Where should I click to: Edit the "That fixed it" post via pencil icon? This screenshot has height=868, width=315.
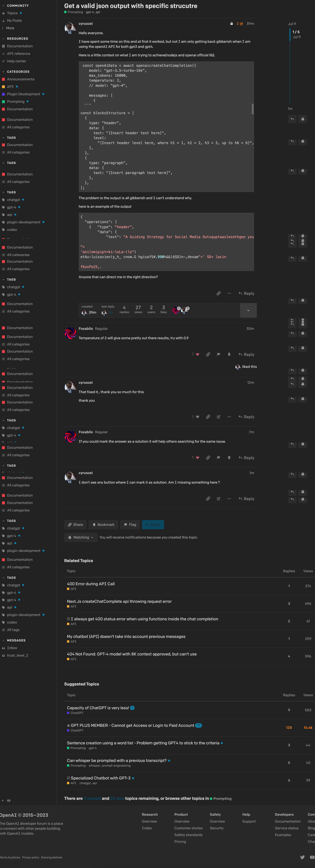click(x=219, y=417)
